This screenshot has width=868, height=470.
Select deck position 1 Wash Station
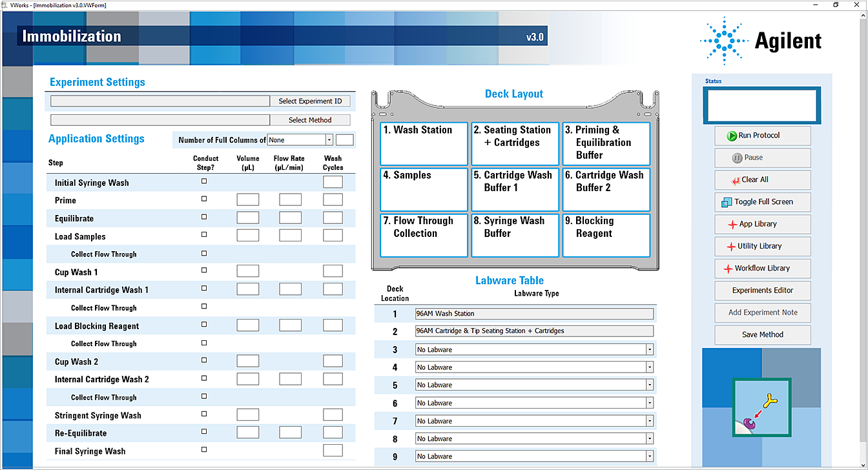pos(424,144)
